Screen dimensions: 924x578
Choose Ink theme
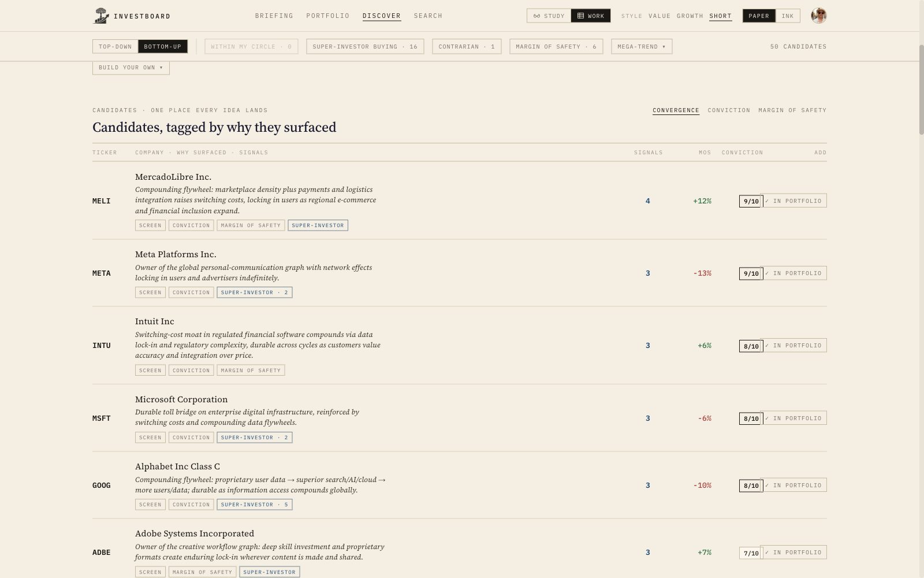788,16
